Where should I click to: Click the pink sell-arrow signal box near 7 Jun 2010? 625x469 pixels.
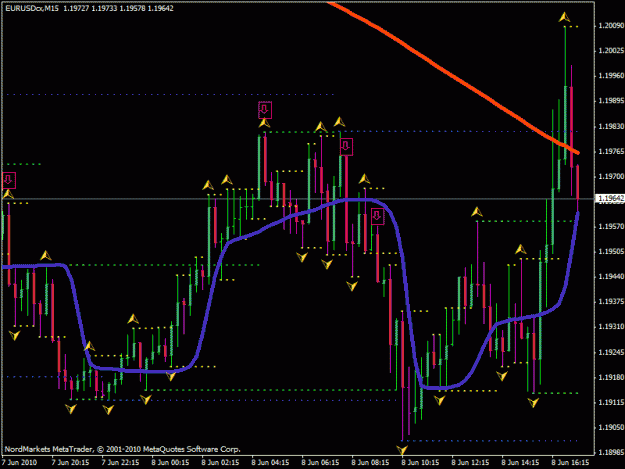pyautogui.click(x=9, y=180)
